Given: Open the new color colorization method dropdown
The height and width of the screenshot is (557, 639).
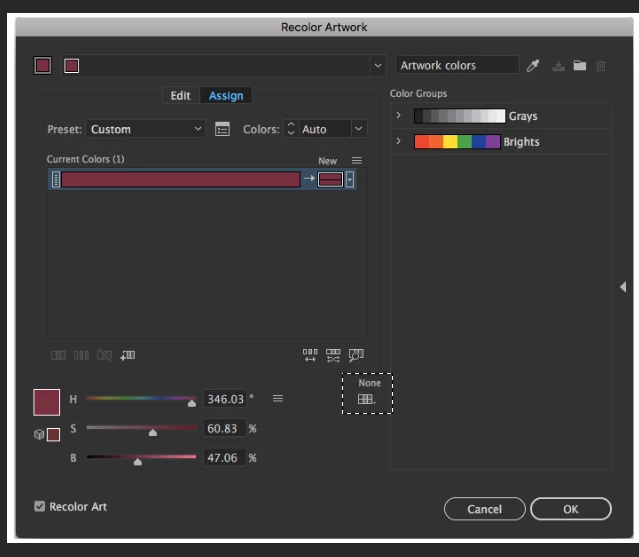Looking at the screenshot, I should tap(350, 179).
